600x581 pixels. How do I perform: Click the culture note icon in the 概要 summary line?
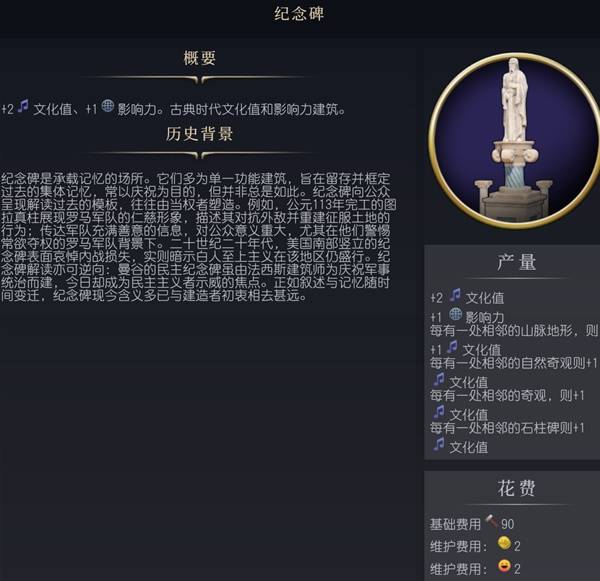(23, 106)
